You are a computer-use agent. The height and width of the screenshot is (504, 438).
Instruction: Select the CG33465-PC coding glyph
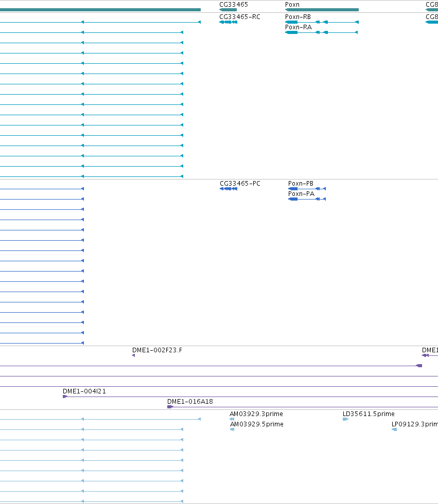229,189
